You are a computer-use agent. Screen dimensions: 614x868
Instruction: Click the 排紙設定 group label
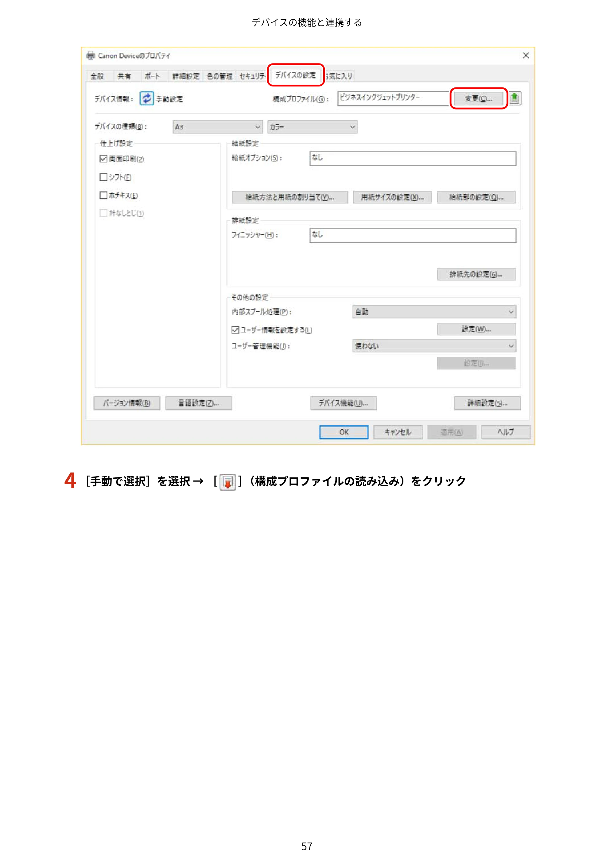point(245,221)
